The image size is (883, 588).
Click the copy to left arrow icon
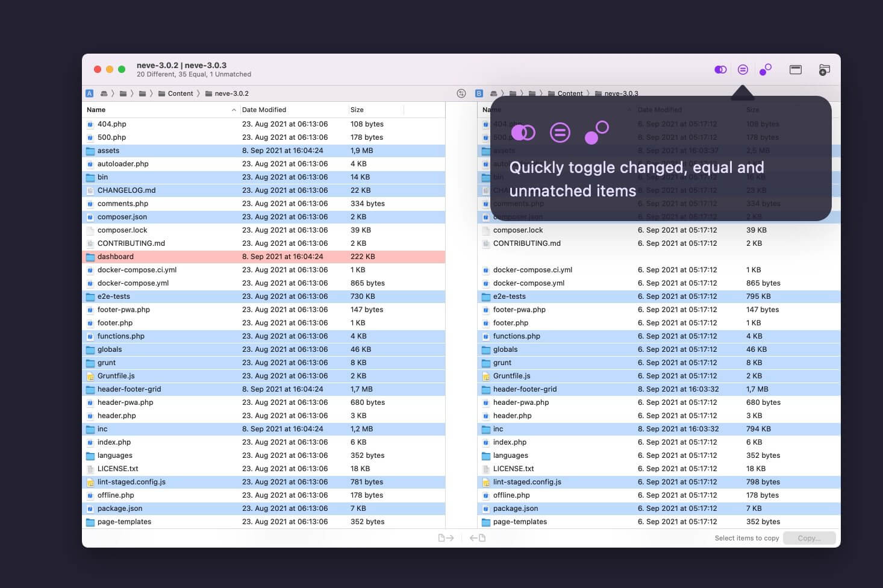click(478, 538)
